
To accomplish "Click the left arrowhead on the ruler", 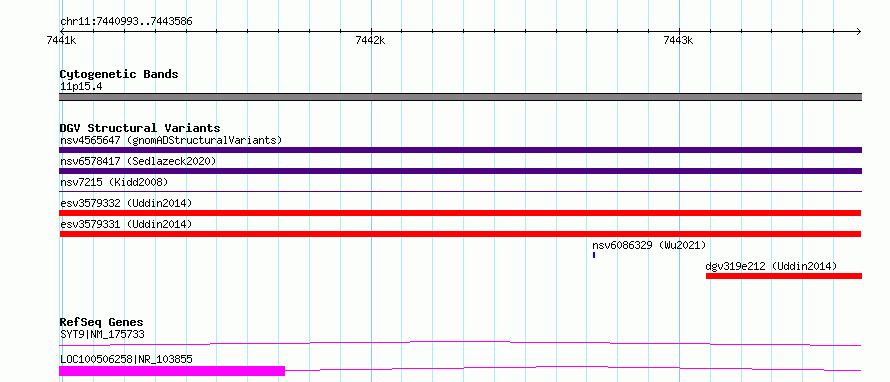I will click(x=62, y=31).
